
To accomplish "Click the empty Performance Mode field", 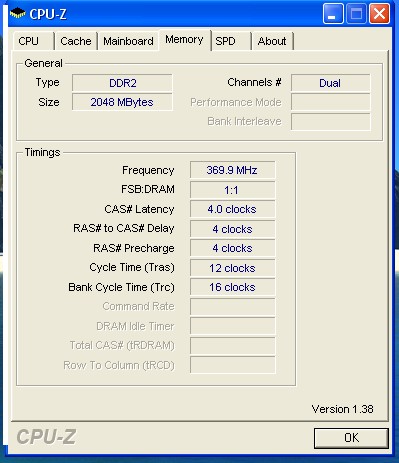I will pyautogui.click(x=330, y=102).
